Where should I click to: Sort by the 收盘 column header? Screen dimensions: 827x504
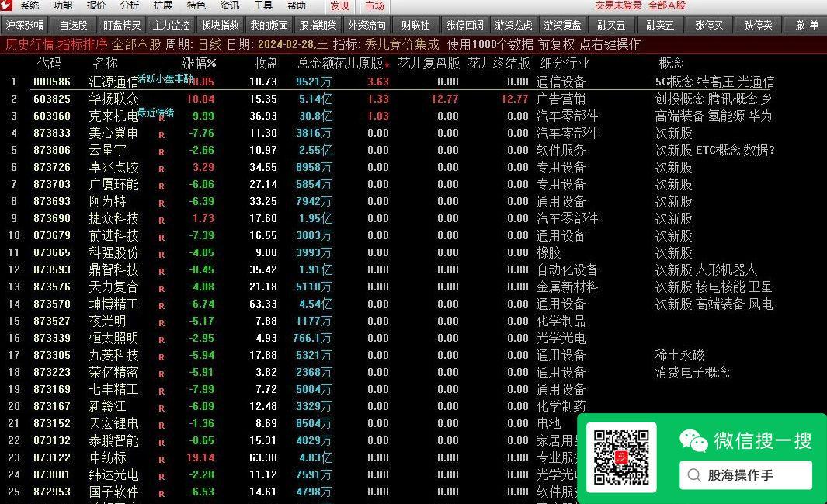(x=266, y=64)
